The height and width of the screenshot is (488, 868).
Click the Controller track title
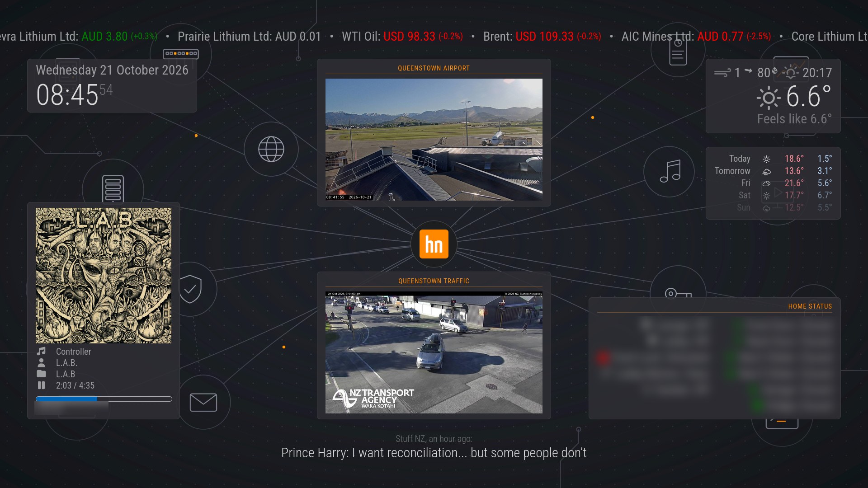click(73, 352)
